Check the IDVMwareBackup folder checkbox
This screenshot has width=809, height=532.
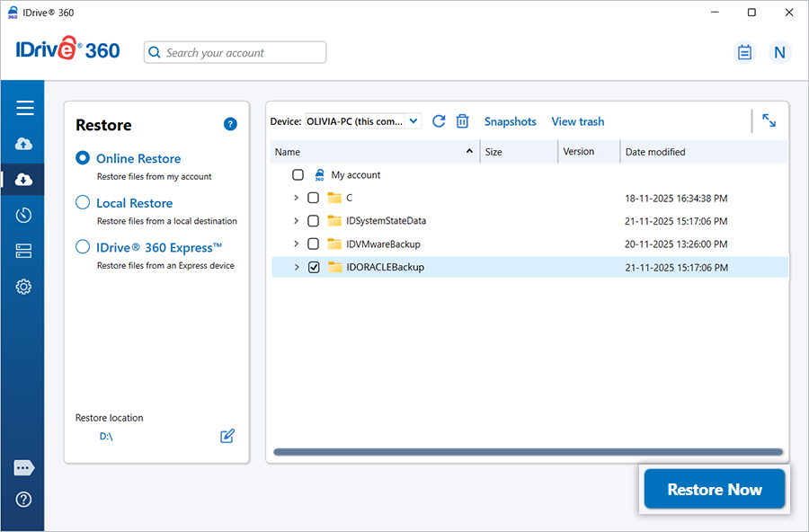point(314,244)
